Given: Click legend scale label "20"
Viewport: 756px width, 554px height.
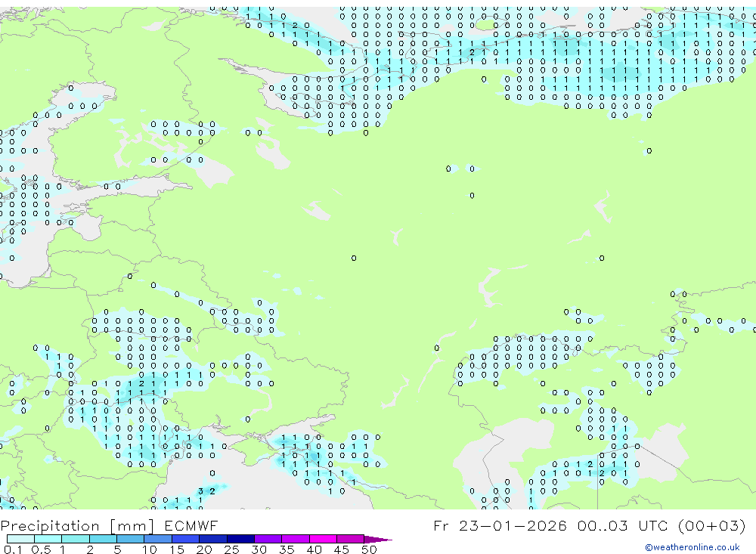Looking at the screenshot, I should coord(204,549).
